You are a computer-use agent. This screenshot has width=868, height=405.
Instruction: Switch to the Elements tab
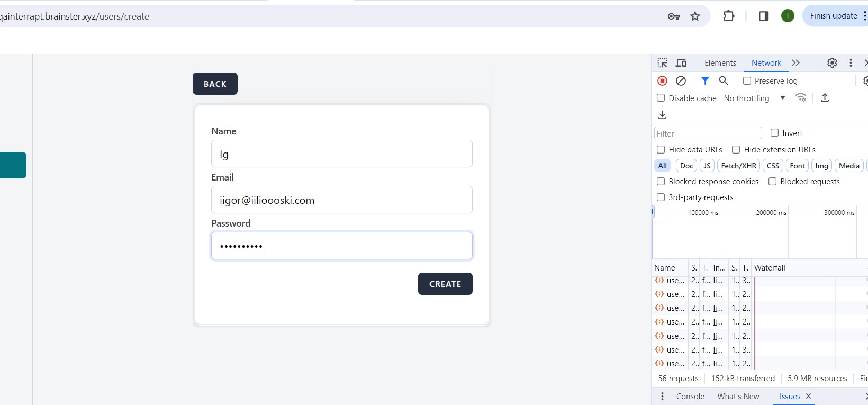point(720,63)
